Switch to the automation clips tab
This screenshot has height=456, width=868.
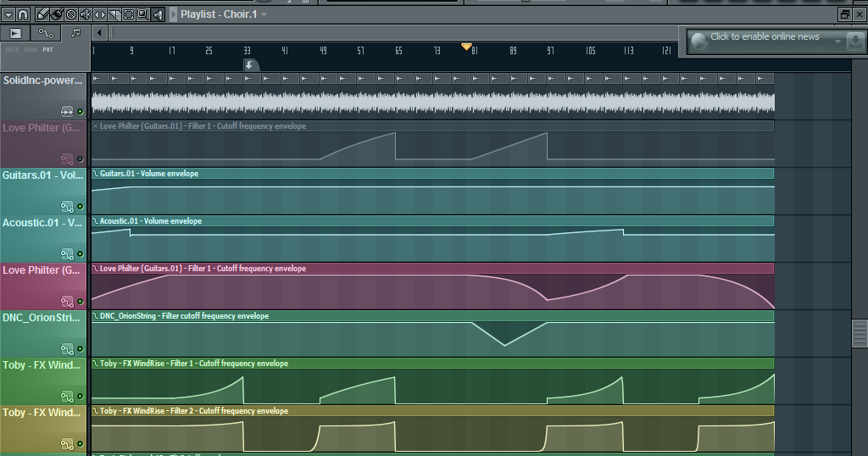click(x=46, y=34)
